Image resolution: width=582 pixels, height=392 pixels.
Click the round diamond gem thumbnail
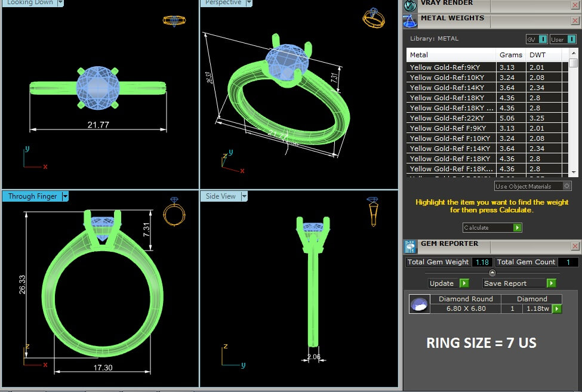click(x=419, y=304)
